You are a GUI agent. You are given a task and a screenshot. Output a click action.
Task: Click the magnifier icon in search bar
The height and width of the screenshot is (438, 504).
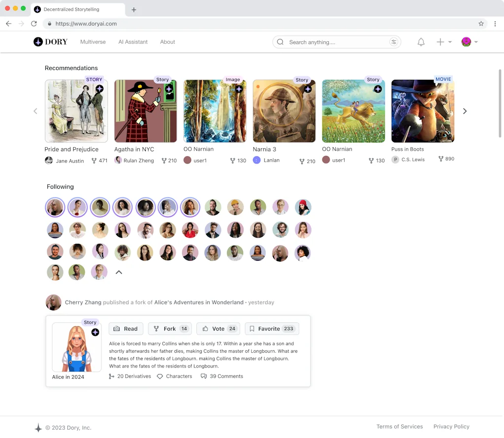[280, 42]
